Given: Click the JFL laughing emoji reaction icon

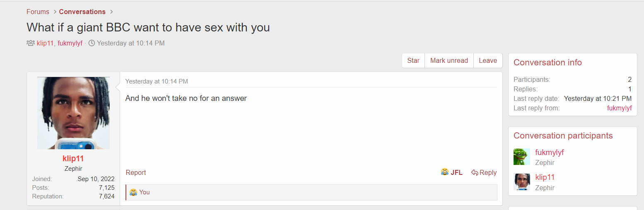Looking at the screenshot, I should pyautogui.click(x=445, y=172).
